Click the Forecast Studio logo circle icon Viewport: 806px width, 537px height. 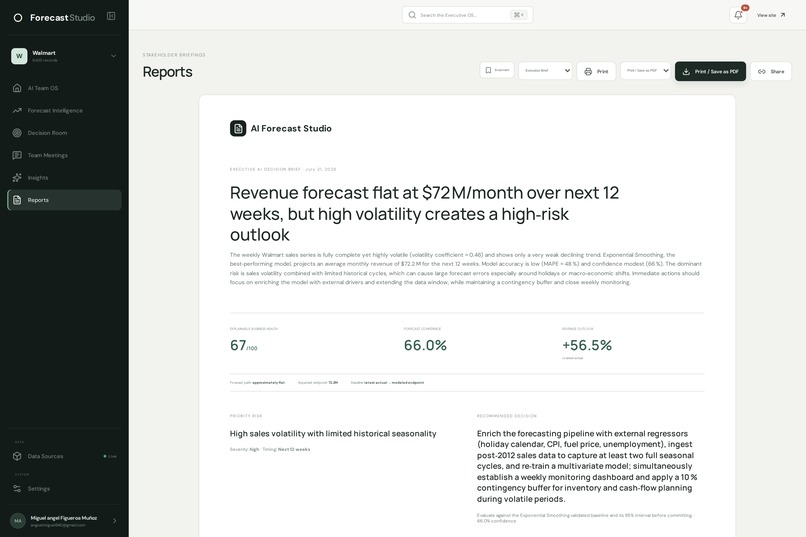(x=18, y=17)
